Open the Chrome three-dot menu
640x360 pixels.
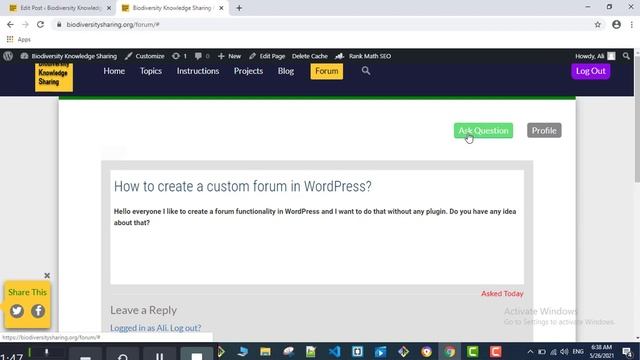(x=632, y=24)
